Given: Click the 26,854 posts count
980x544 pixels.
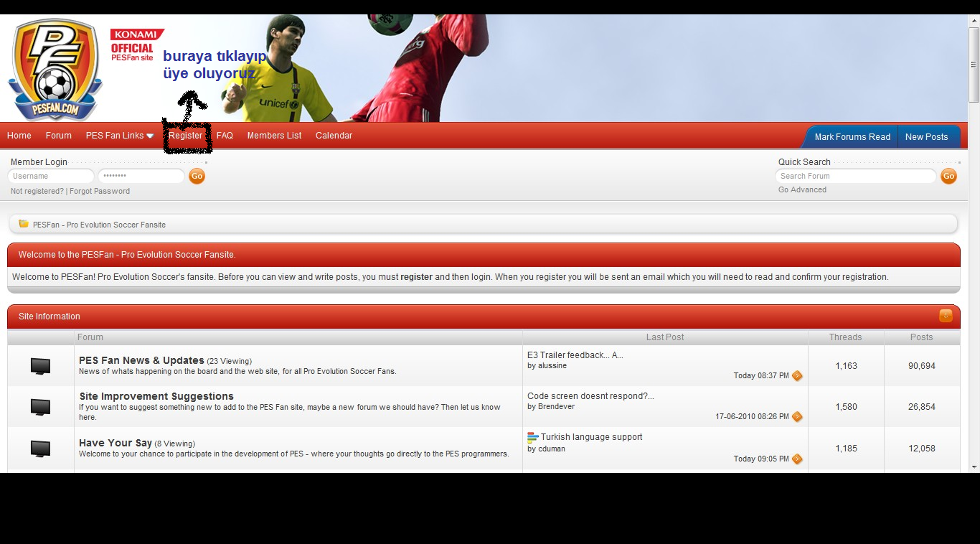Looking at the screenshot, I should click(922, 407).
